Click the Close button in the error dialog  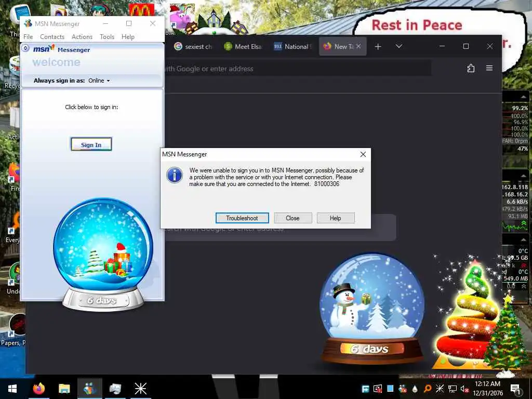pos(292,218)
